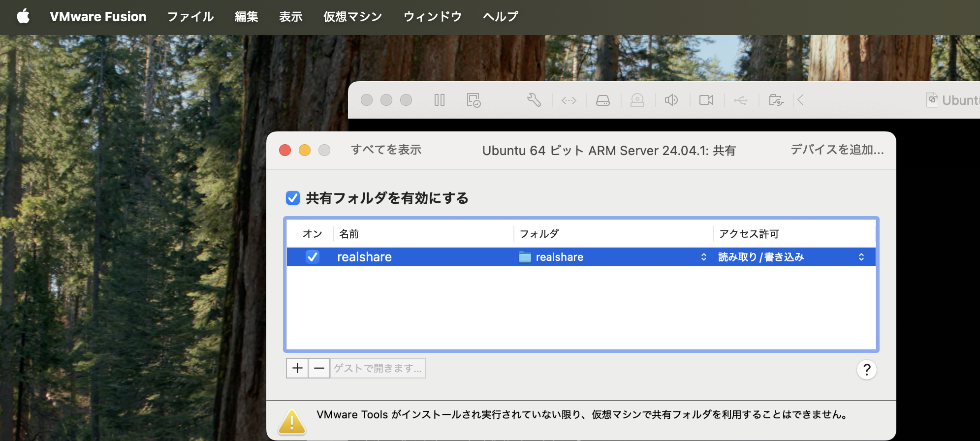Click the オン column header

click(312, 234)
